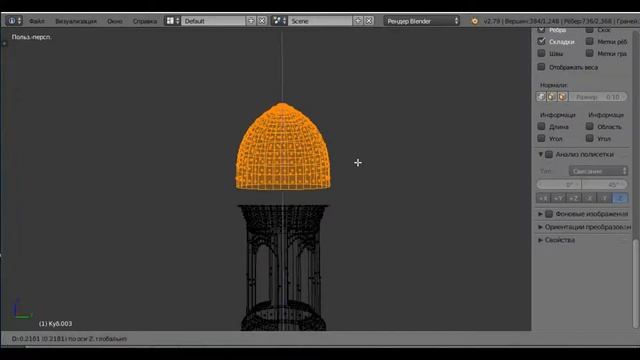Image resolution: width=640 pixels, height=360 pixels.
Task: Click the (1) Куб.003 object name label
Action: pyautogui.click(x=56, y=324)
